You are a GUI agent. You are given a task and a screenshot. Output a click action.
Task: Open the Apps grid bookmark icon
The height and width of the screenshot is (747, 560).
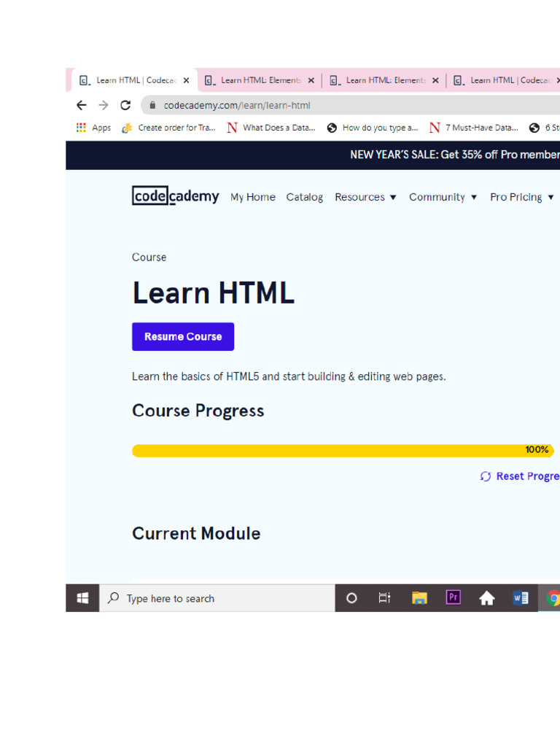coord(81,127)
